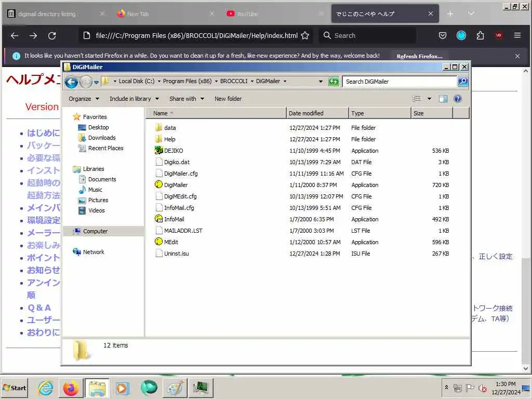
Task: Sort files by Size column header
Action: (432, 113)
